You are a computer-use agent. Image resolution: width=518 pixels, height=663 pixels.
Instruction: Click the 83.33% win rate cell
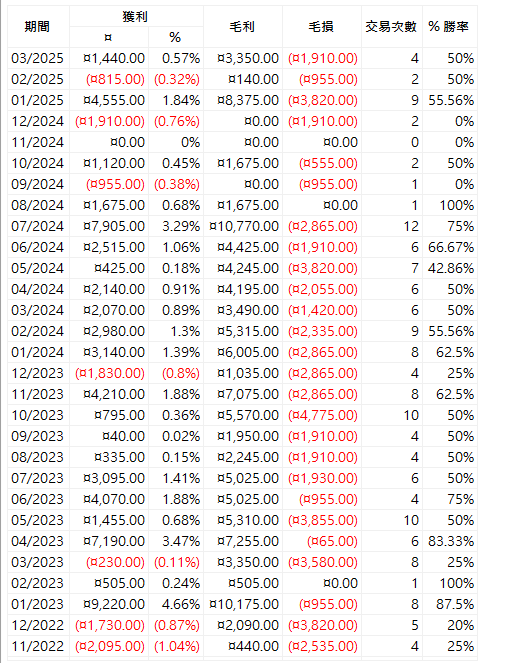450,541
